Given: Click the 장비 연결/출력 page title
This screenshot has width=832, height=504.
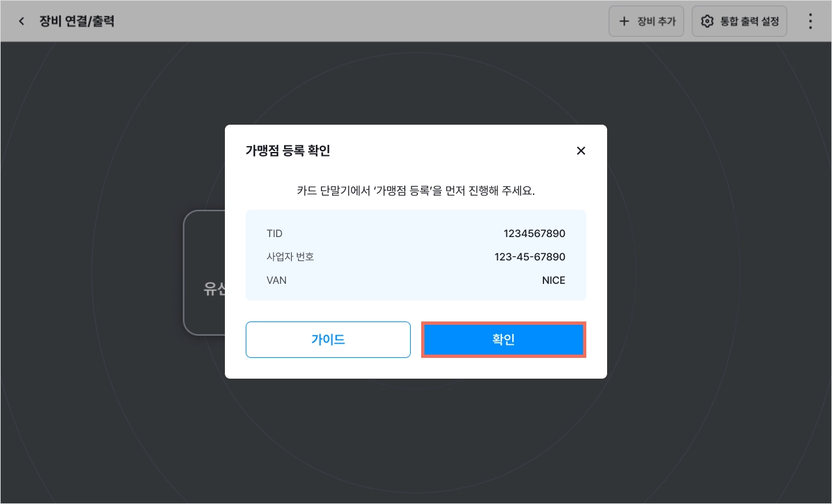Looking at the screenshot, I should (x=77, y=21).
